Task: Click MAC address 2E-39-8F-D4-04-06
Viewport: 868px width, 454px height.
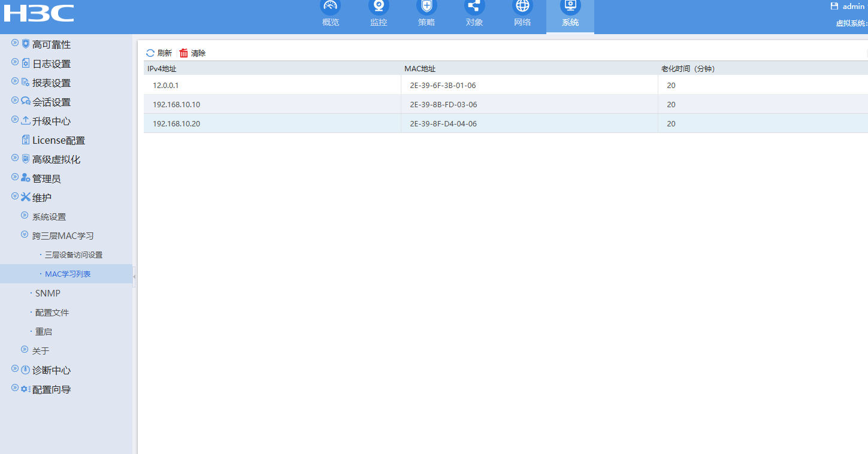Action: click(443, 124)
